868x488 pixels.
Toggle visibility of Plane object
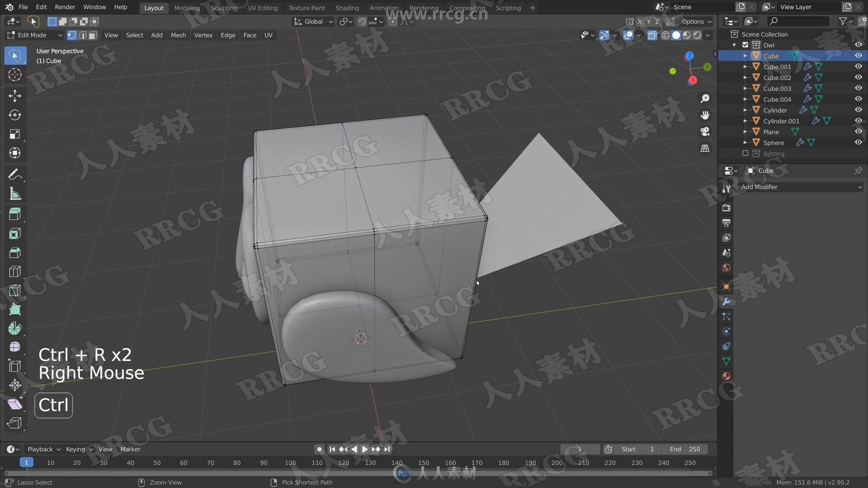pos(858,131)
